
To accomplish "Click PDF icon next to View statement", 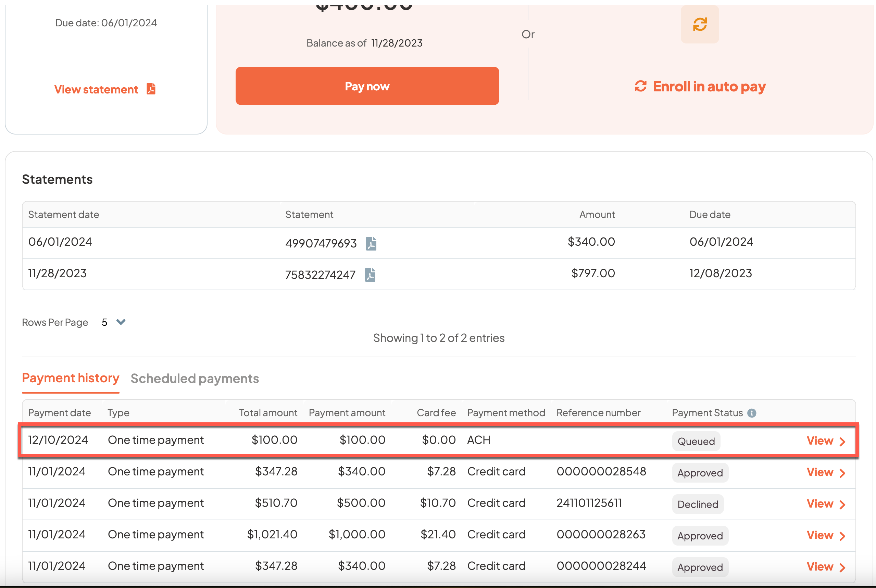I will [x=151, y=89].
